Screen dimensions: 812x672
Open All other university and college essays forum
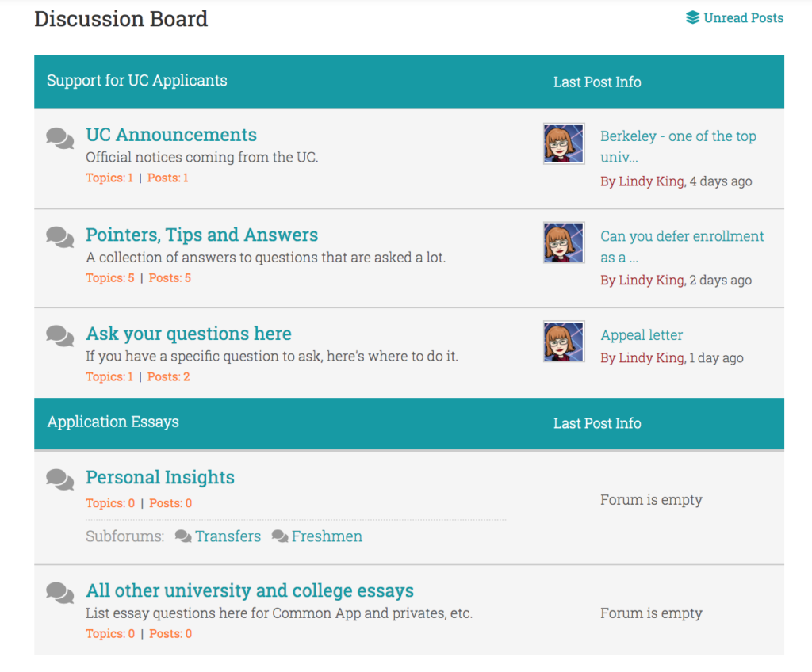[x=250, y=590]
